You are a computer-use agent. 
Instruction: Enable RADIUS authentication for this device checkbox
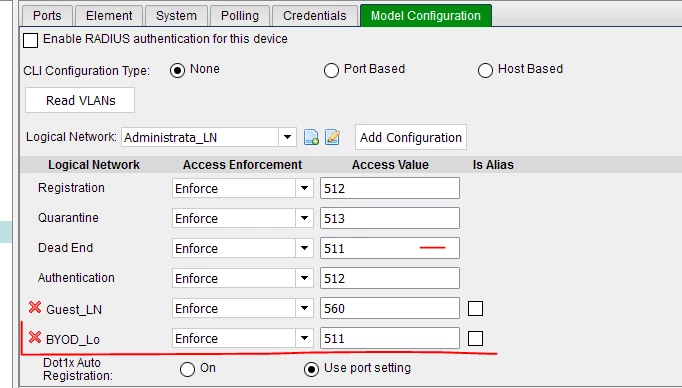click(30, 40)
